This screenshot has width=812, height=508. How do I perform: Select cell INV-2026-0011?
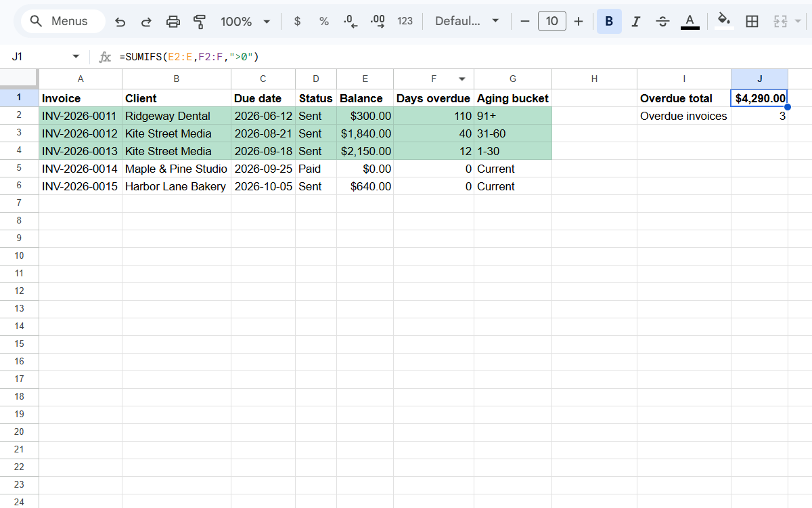[81, 116]
